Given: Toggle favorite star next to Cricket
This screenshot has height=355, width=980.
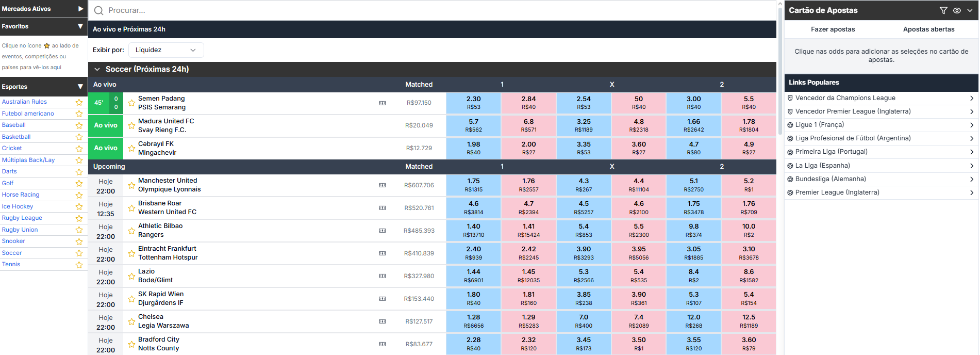Looking at the screenshot, I should coord(79,149).
